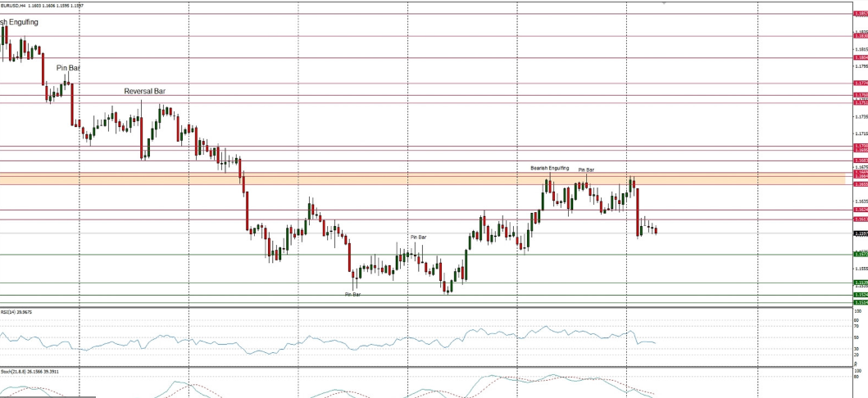
Task: Click the EURUSD,H4 symbol title label
Action: click(x=14, y=5)
